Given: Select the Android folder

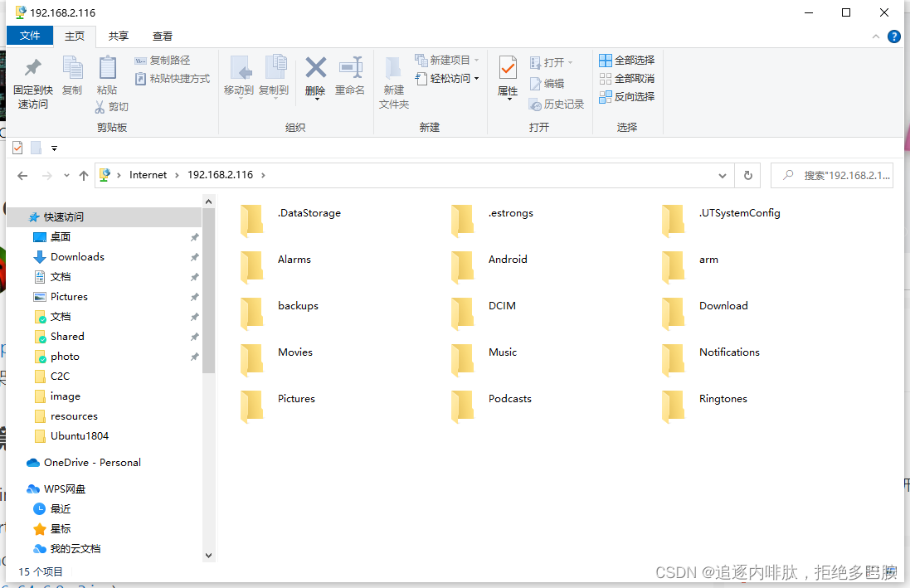Looking at the screenshot, I should [489, 267].
